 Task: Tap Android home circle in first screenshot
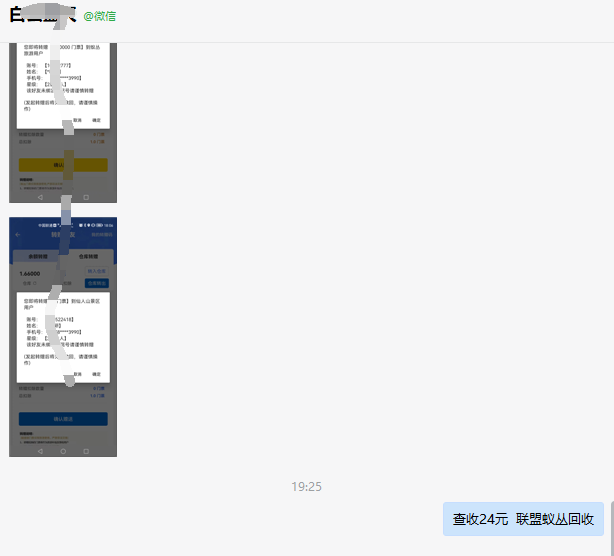(x=63, y=198)
